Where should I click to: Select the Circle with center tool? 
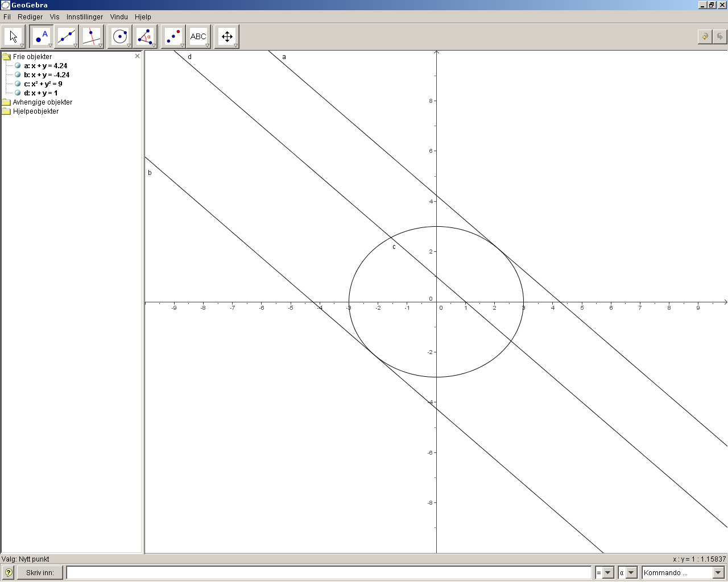pos(120,37)
